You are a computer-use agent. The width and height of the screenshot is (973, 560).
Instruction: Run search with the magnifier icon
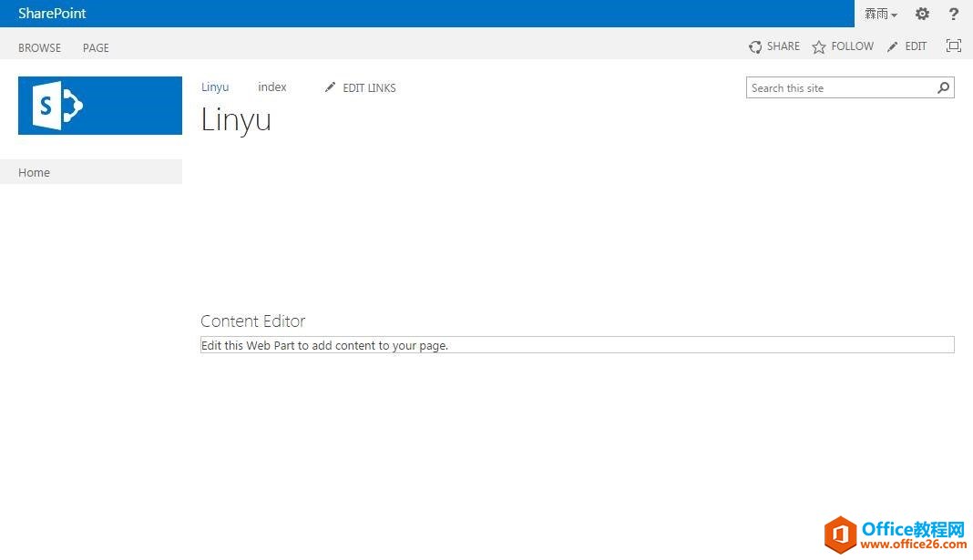[943, 87]
